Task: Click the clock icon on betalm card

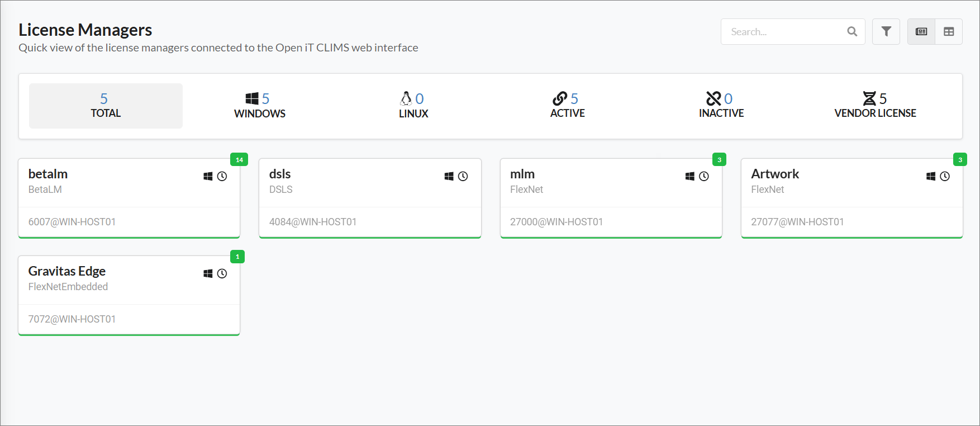Action: [x=222, y=176]
